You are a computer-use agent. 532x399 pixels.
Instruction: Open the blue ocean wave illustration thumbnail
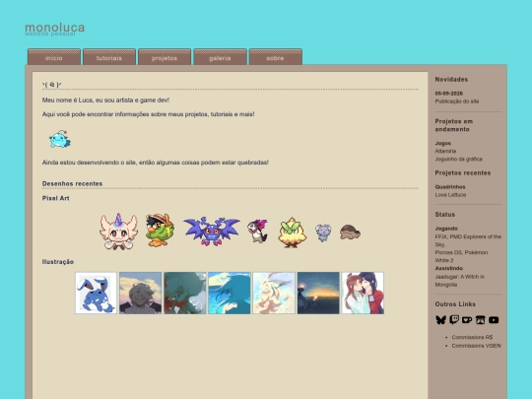pyautogui.click(x=230, y=293)
